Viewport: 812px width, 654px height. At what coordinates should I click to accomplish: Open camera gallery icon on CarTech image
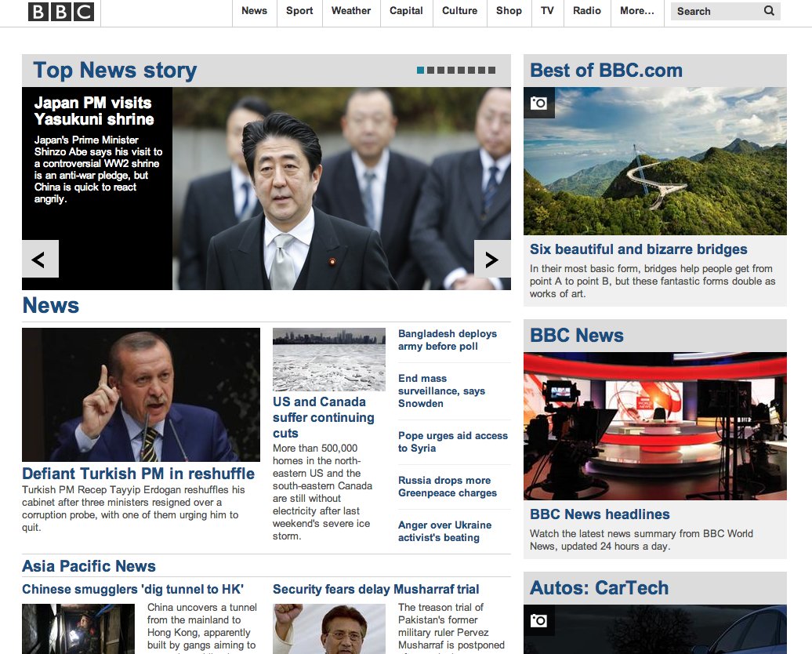click(538, 620)
